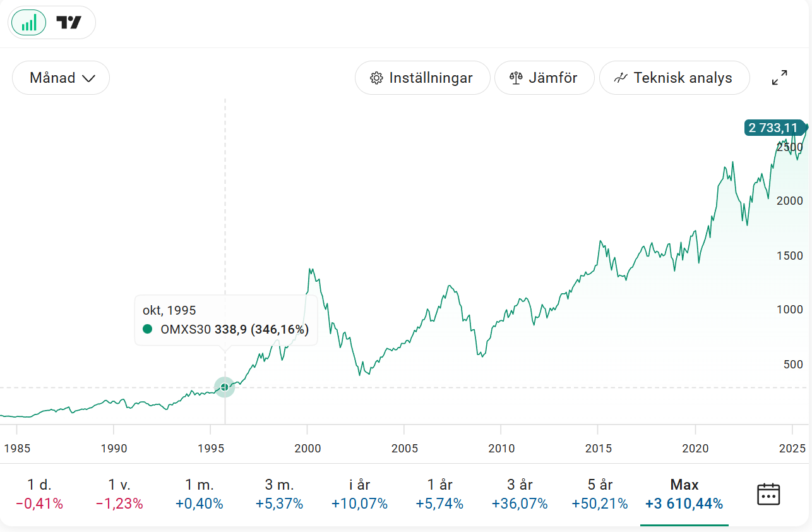Click the 2 733,11 current price label
Image resolution: width=812 pixels, height=532 pixels.
click(x=773, y=128)
